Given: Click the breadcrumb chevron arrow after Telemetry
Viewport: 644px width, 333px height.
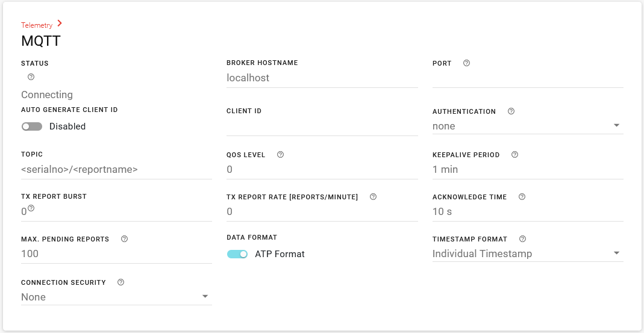Looking at the screenshot, I should tap(60, 24).
